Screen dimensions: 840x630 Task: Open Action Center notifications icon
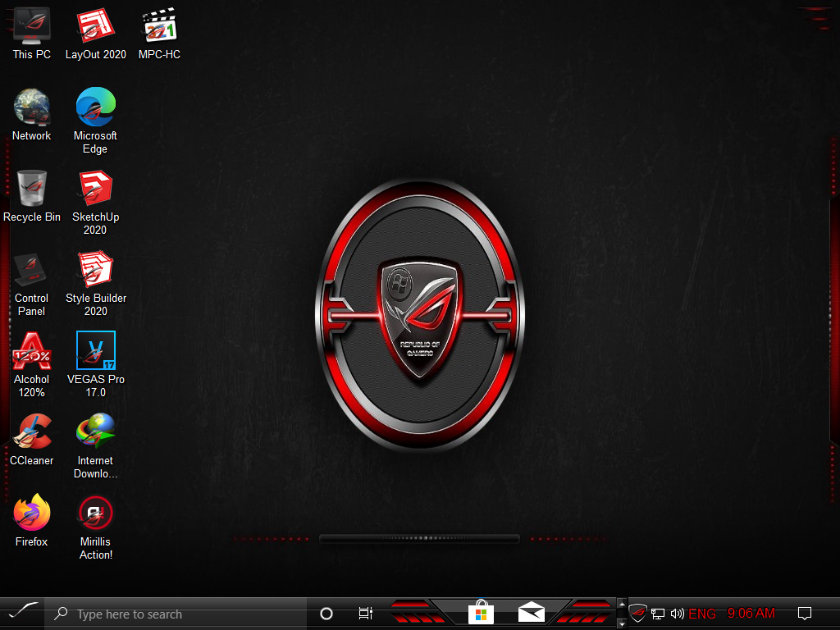(805, 614)
